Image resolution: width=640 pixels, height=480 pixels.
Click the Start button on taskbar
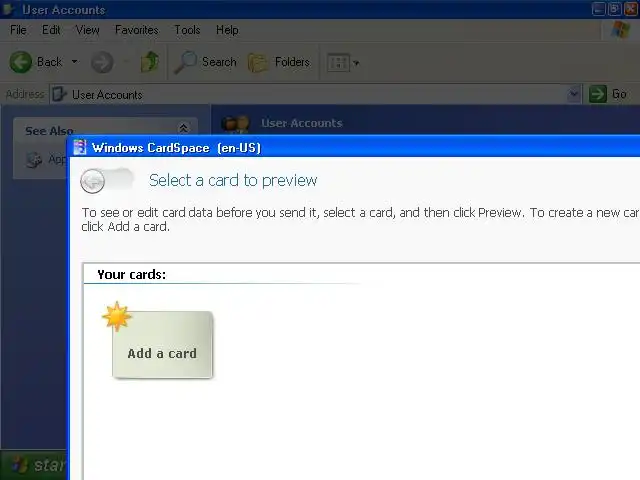34,465
